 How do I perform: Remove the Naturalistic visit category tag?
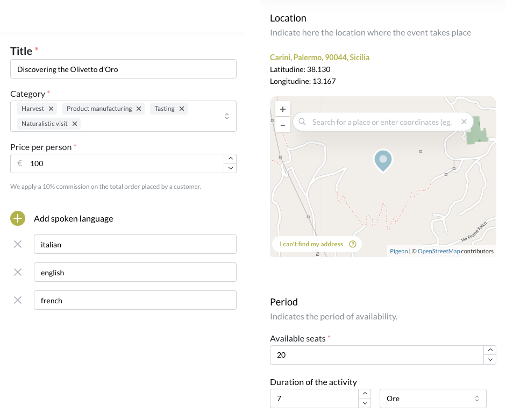75,124
